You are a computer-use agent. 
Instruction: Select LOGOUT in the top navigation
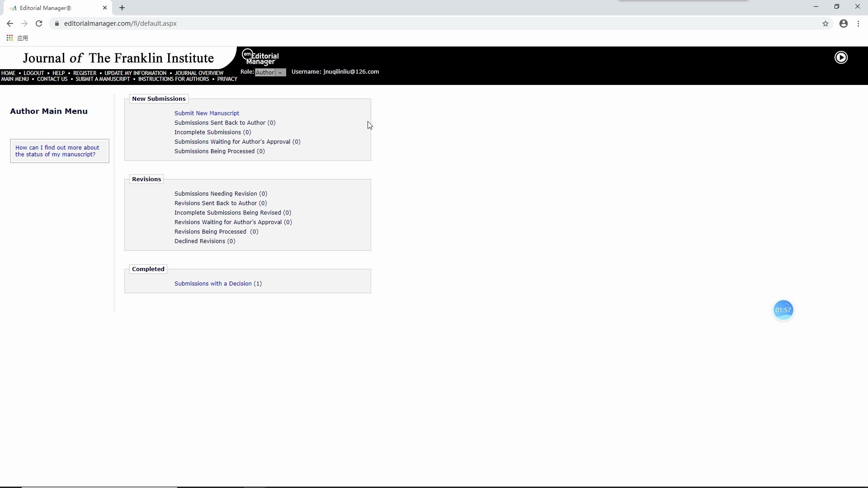[34, 73]
